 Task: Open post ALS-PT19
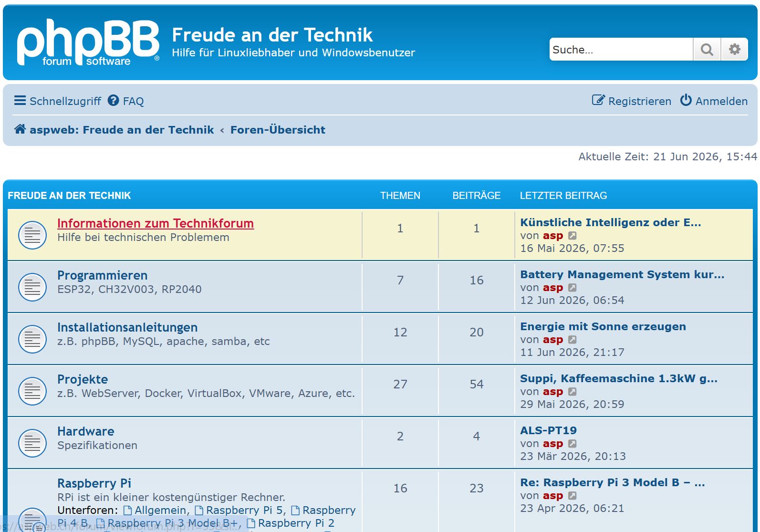[549, 430]
